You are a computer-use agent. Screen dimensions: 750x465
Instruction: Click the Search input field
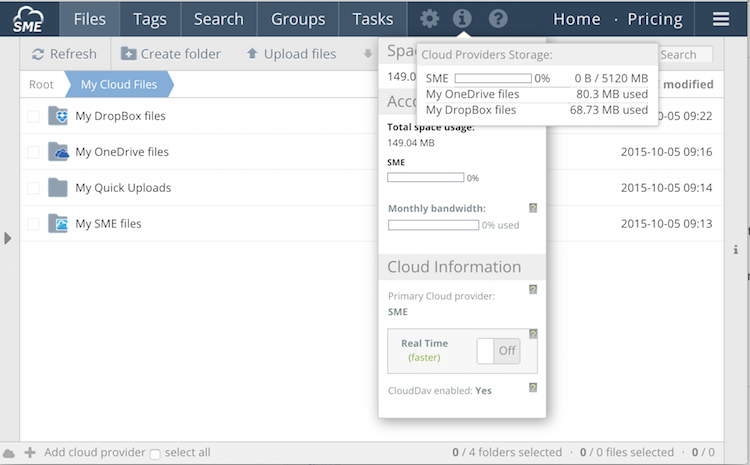tap(684, 55)
